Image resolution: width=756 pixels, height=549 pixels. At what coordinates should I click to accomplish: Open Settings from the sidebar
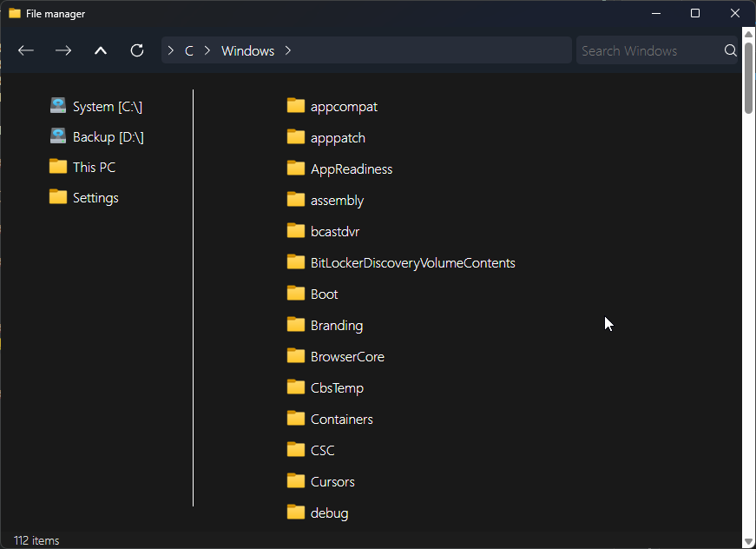tap(84, 198)
